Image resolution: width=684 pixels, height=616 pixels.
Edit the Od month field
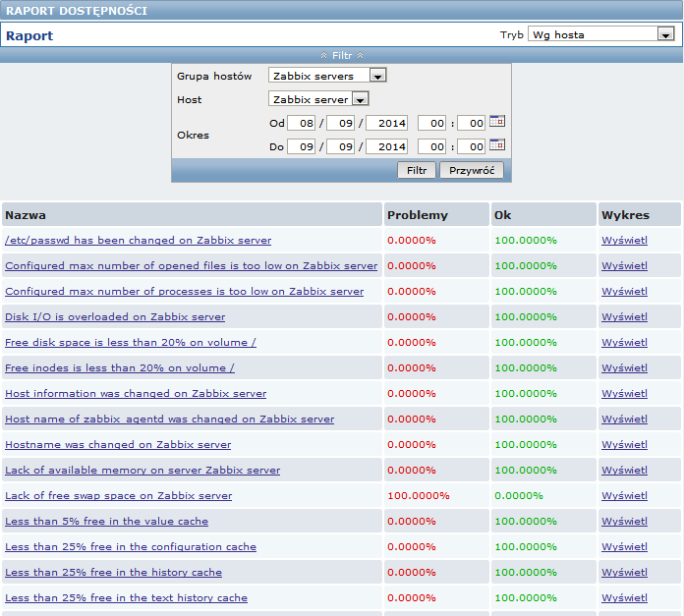click(x=340, y=124)
